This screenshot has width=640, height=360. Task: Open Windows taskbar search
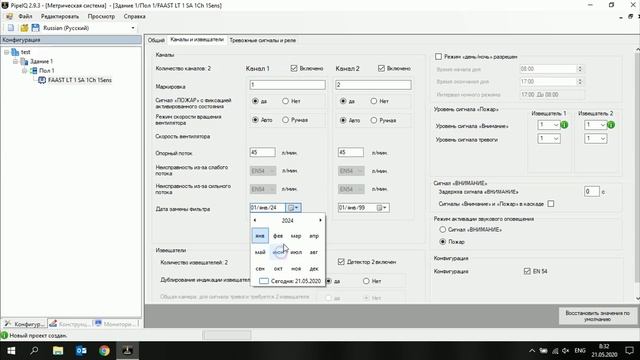click(x=34, y=351)
